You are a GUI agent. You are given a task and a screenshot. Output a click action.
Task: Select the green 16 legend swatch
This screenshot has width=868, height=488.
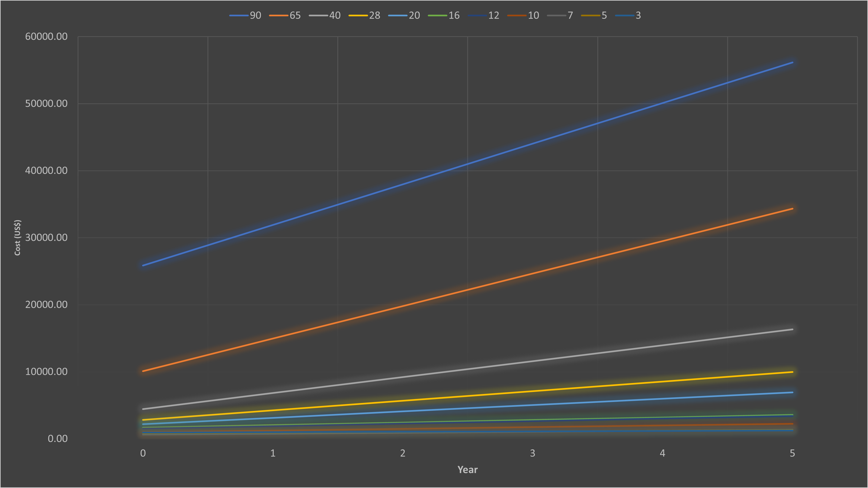click(x=437, y=15)
